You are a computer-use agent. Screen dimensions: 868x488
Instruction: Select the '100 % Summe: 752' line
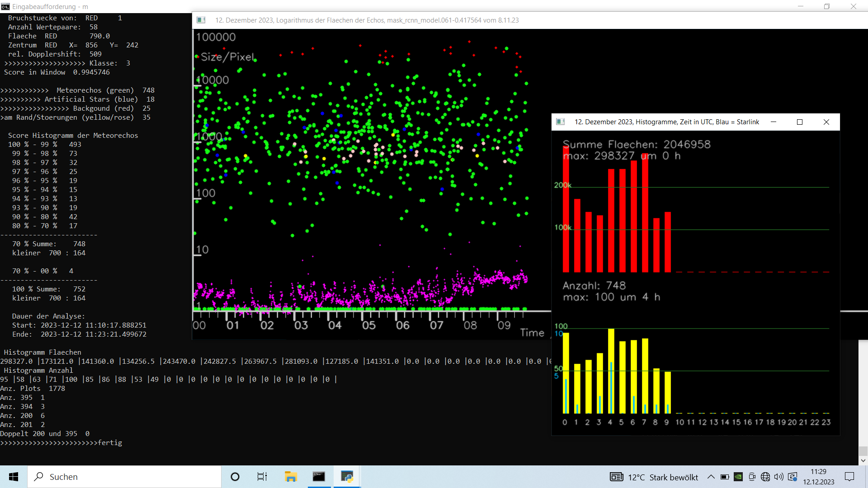click(x=49, y=289)
